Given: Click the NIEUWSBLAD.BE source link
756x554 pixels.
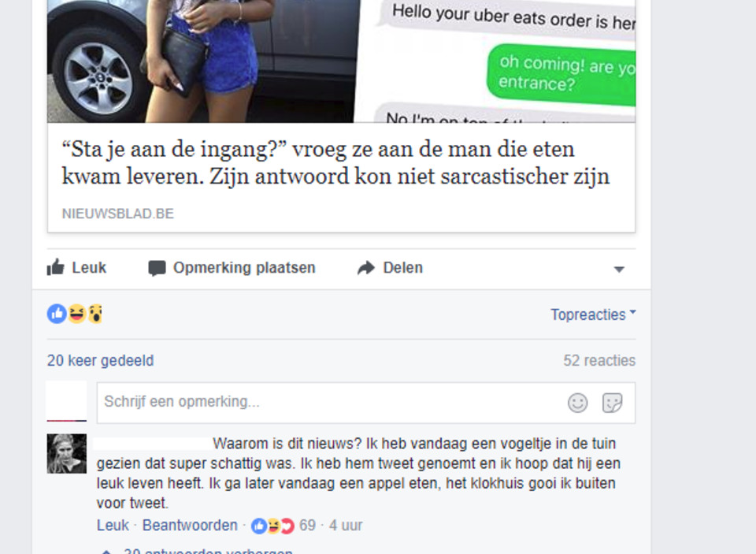Looking at the screenshot, I should tap(117, 214).
